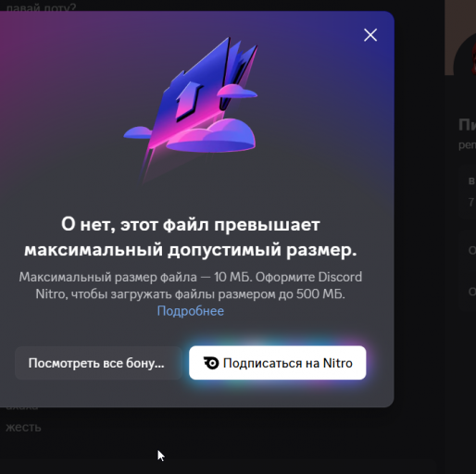Click the text загружать файлы размером до 500 МБ
This screenshot has width=476, height=474.
(227, 294)
